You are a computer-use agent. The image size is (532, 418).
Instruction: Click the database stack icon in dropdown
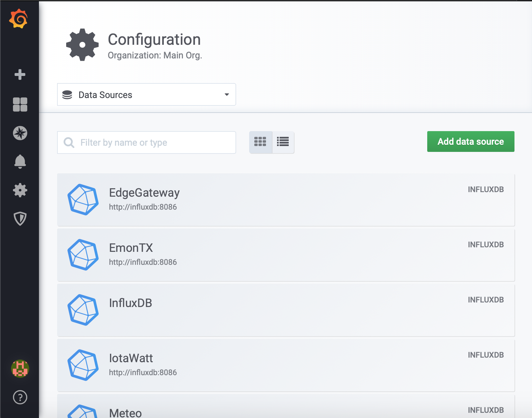point(67,95)
